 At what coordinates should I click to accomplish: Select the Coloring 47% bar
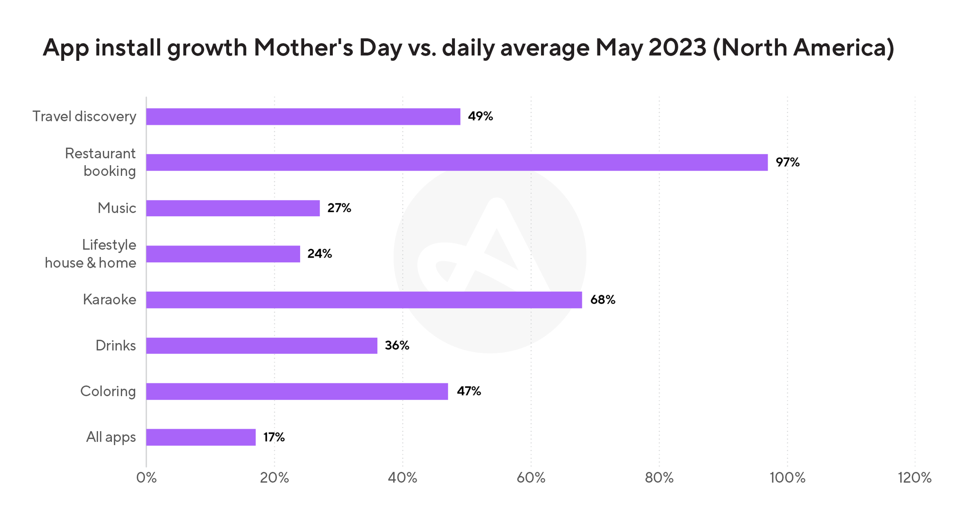297,391
